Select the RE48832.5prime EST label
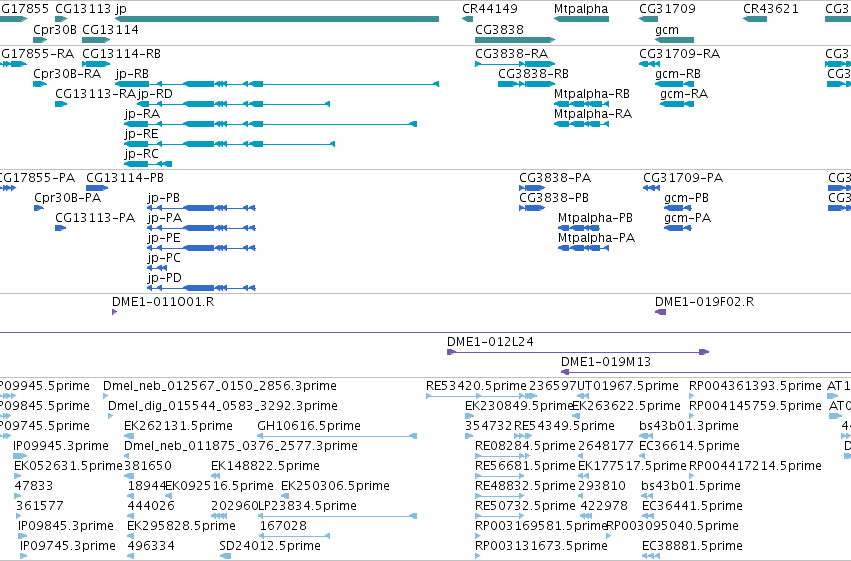851x561 pixels. (x=525, y=487)
